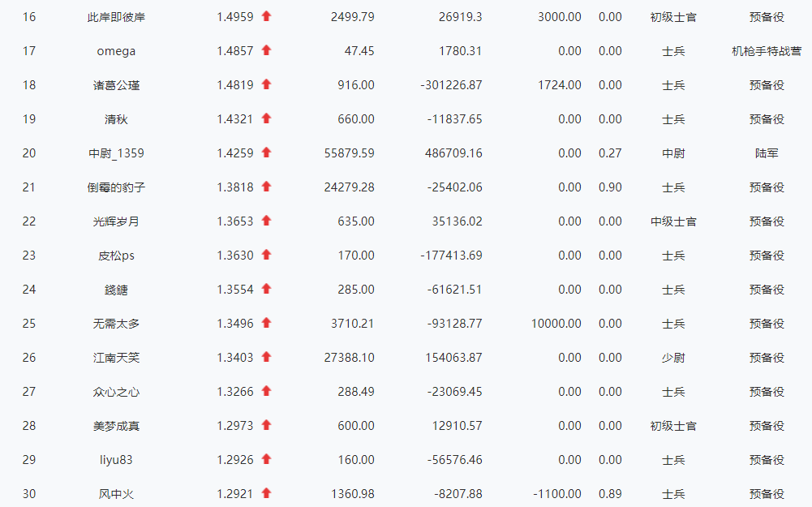Click the red arrow beside 1.2921
Viewport: 812px width, 507px height.
pos(266,493)
